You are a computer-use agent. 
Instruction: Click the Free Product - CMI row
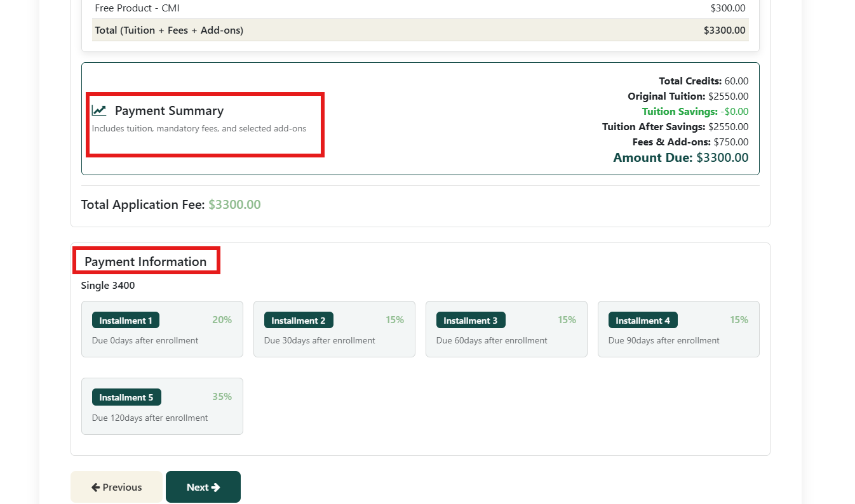[x=137, y=8]
